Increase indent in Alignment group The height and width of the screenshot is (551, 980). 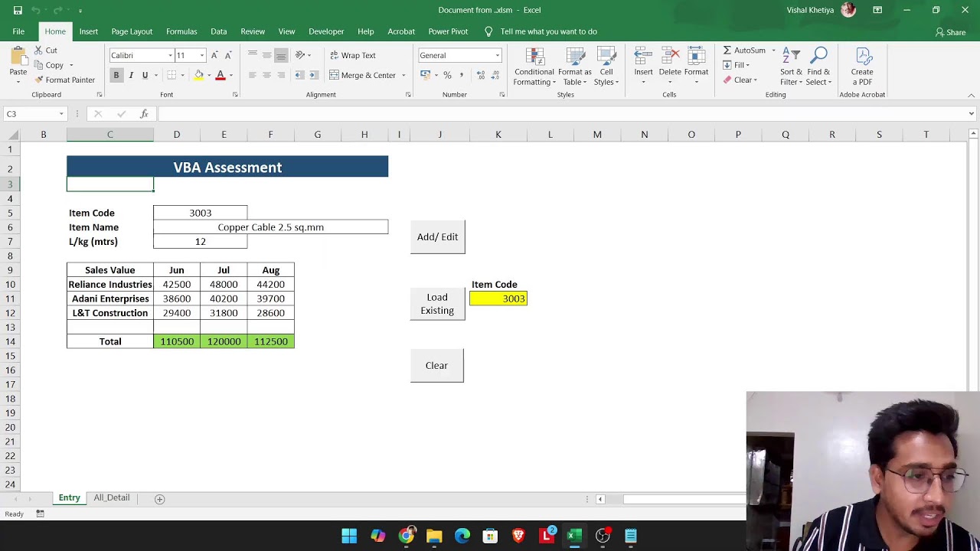[x=313, y=75]
